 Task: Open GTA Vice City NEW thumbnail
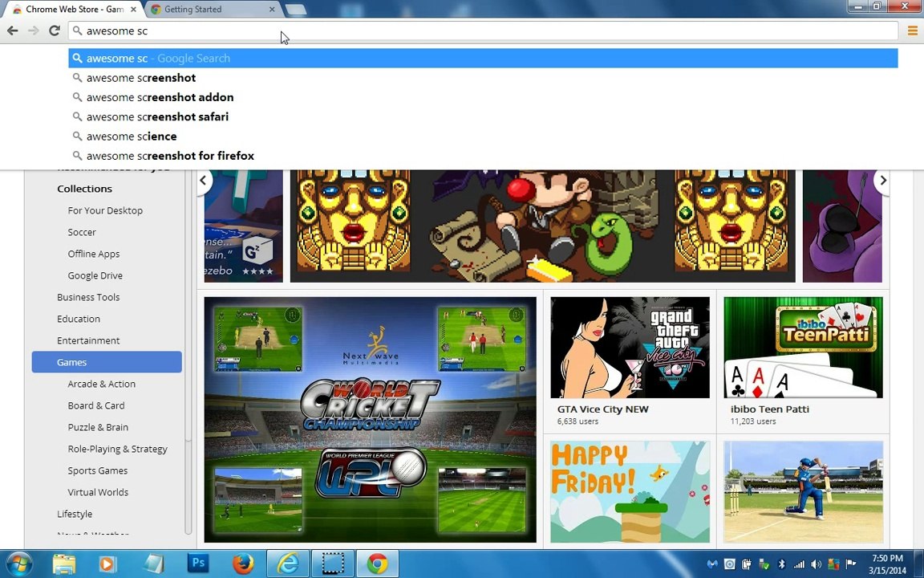[x=630, y=348]
